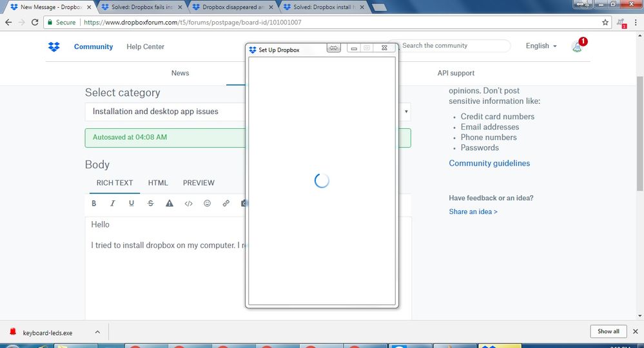Expand the English language dropdown
The height and width of the screenshot is (348, 644).
541,46
